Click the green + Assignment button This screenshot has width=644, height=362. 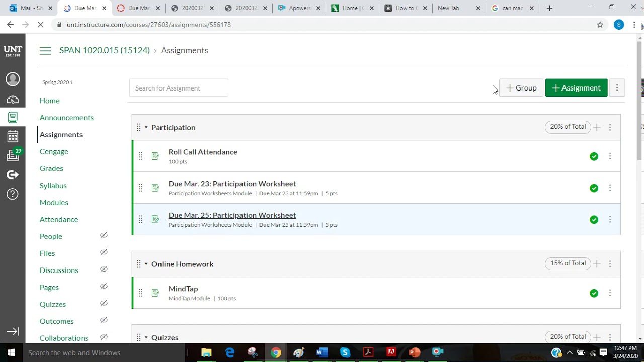click(576, 88)
